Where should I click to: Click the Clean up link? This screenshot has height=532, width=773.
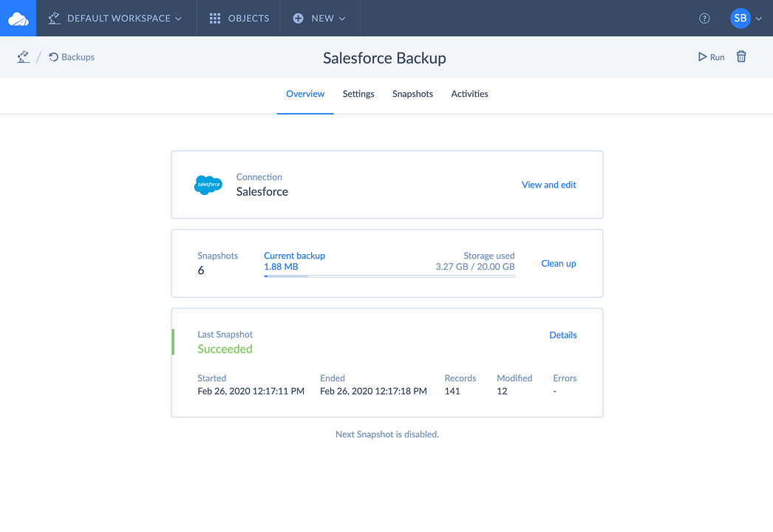[558, 263]
